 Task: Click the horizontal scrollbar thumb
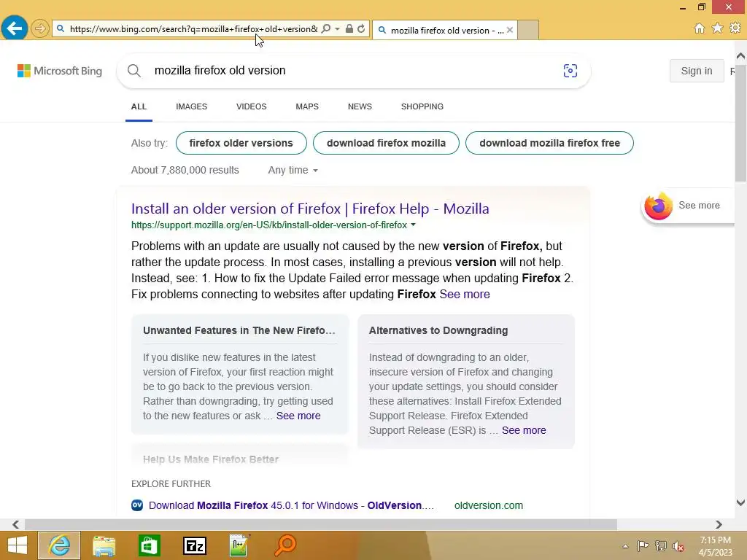(321, 524)
